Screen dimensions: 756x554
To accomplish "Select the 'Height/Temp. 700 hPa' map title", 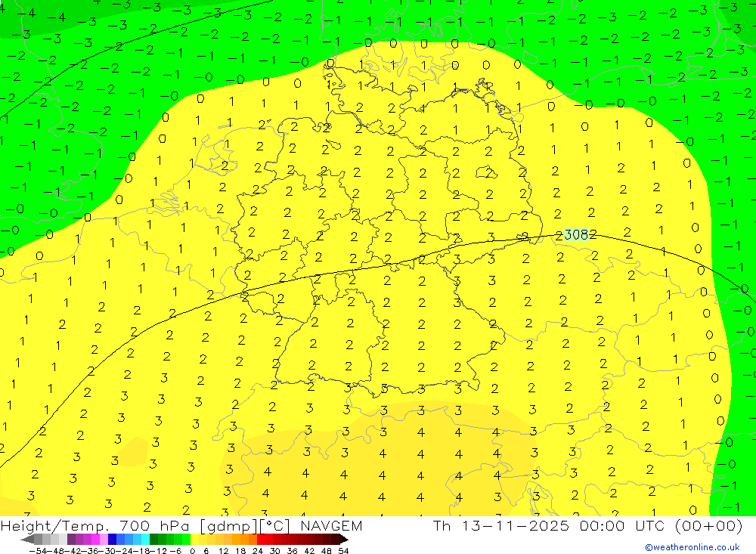I will click(x=95, y=526).
